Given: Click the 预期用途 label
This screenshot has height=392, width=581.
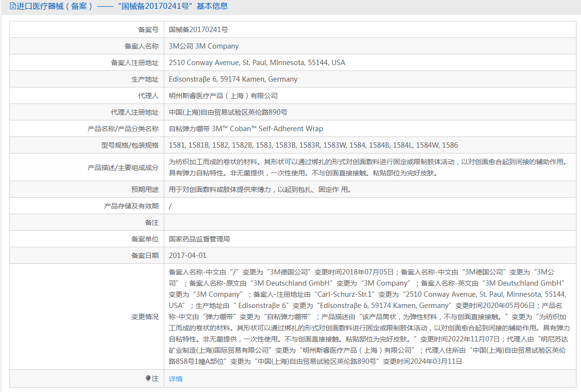Looking at the screenshot, I should [145, 189].
